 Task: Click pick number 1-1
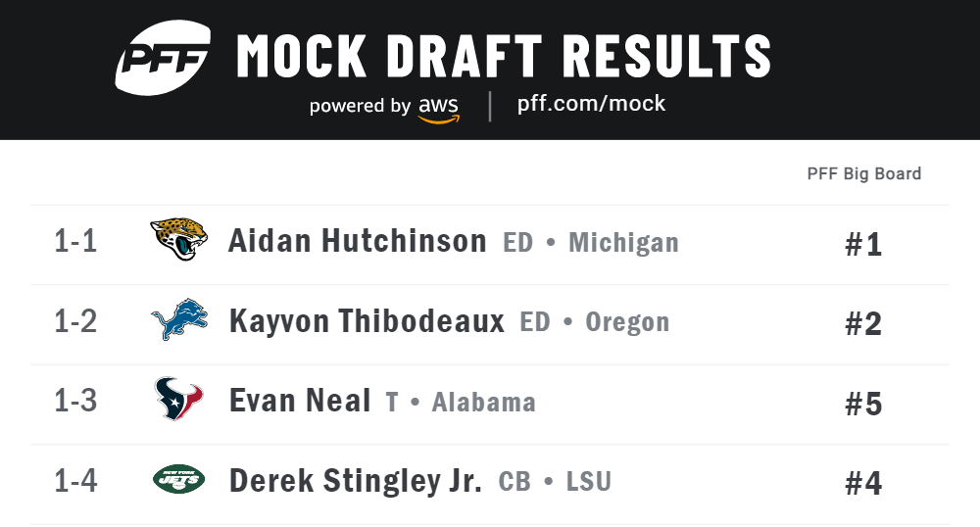point(75,241)
